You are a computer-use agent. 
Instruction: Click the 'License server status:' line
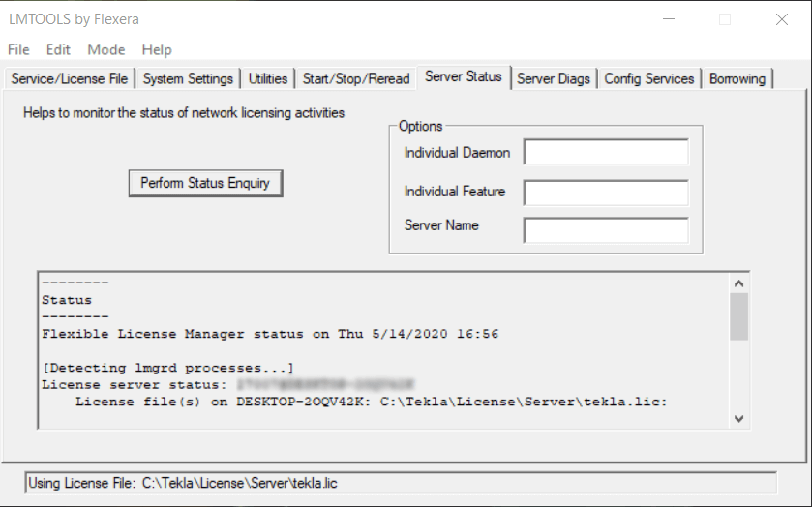[227, 385]
